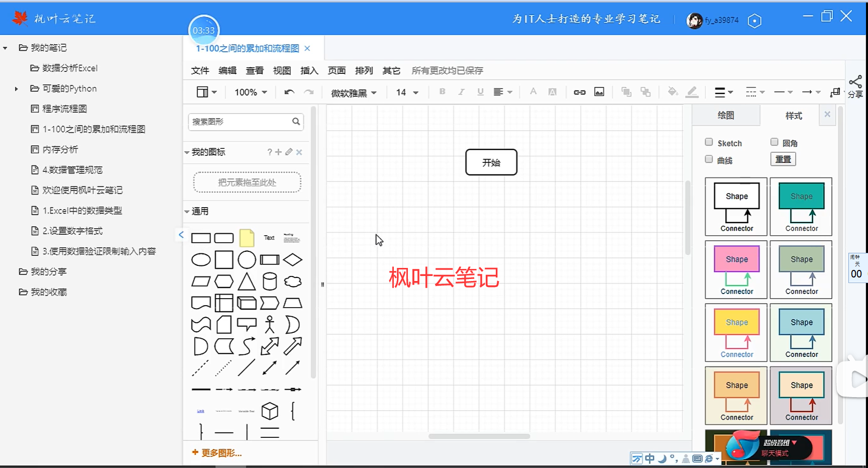The height and width of the screenshot is (468, 868).
Task: Open the 微软雅黑 font dropdown
Action: click(353, 92)
